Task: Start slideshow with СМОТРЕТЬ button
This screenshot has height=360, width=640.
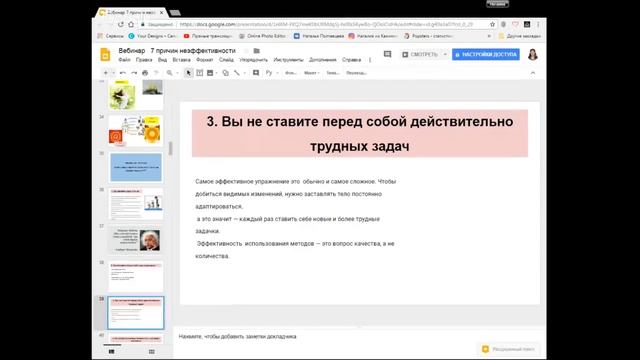Action: point(420,54)
